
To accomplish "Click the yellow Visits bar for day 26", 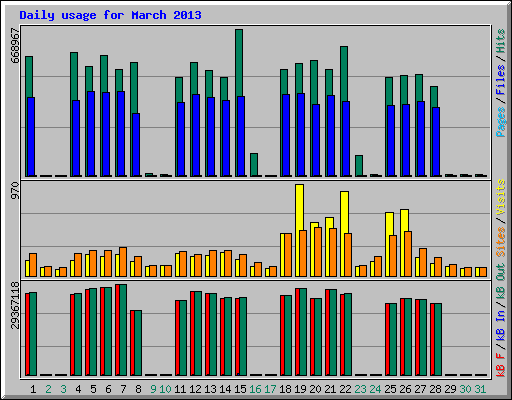I will coord(404,220).
